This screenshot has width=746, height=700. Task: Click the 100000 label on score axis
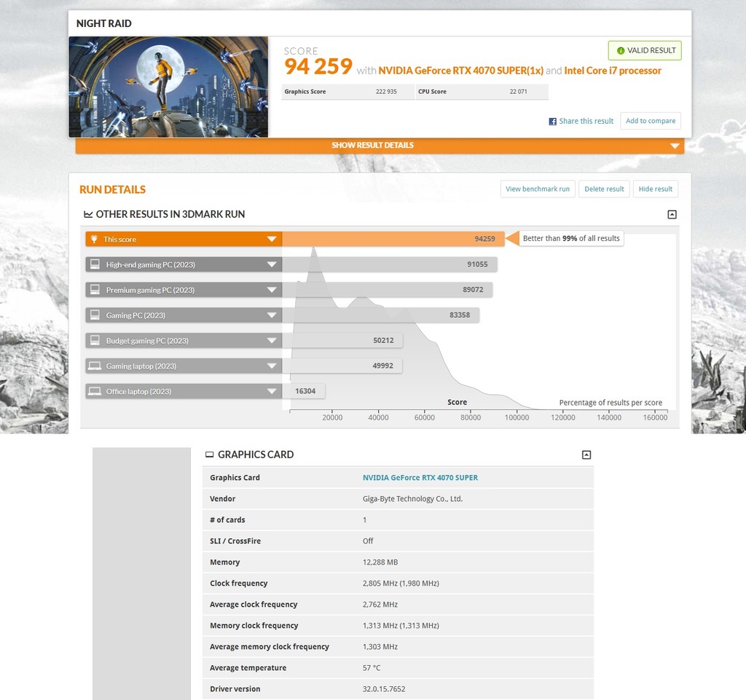click(517, 417)
